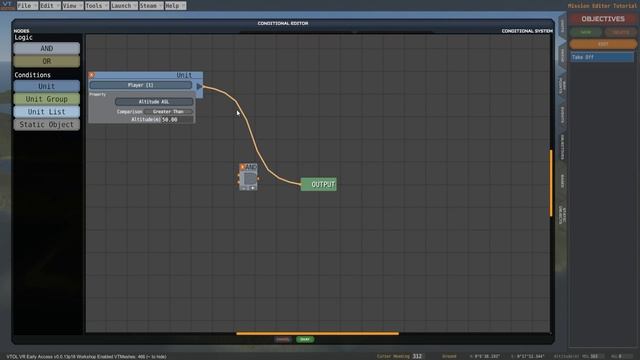640x360 pixels.
Task: Open the View menu
Action: click(x=73, y=6)
